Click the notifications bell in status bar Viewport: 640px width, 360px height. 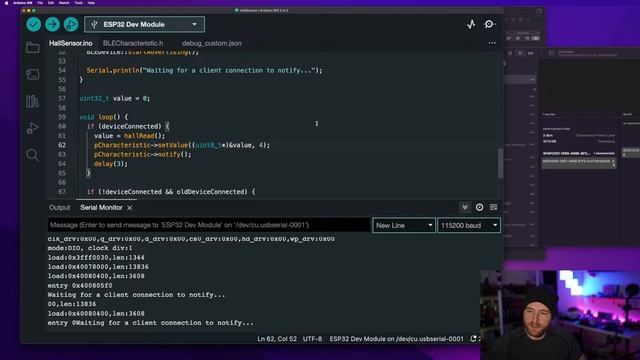pyautogui.click(x=473, y=339)
